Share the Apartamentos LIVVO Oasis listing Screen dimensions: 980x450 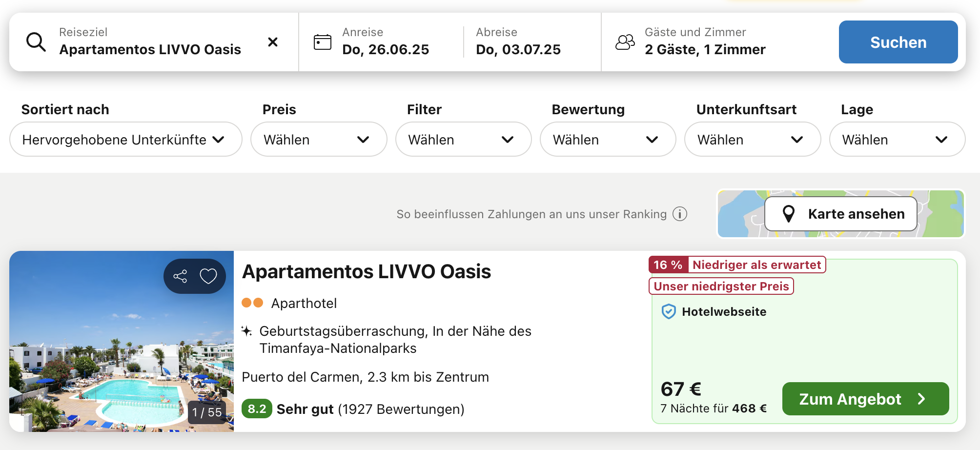pyautogui.click(x=180, y=276)
